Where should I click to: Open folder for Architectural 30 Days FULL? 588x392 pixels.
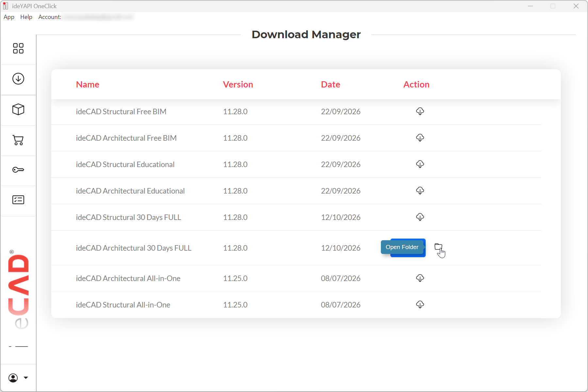438,247
